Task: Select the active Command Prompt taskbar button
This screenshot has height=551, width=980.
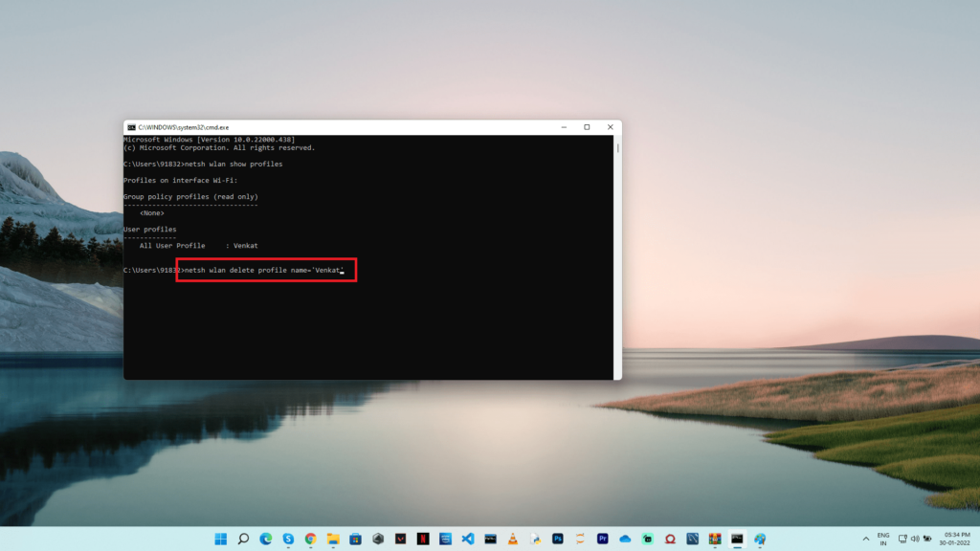Action: 738,539
